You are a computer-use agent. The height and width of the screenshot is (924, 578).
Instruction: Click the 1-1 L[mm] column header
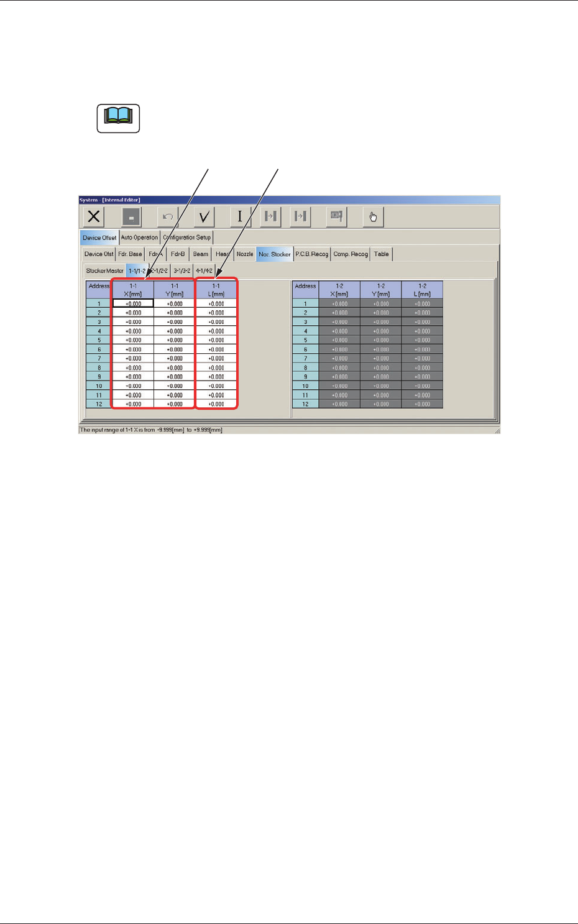coord(216,290)
